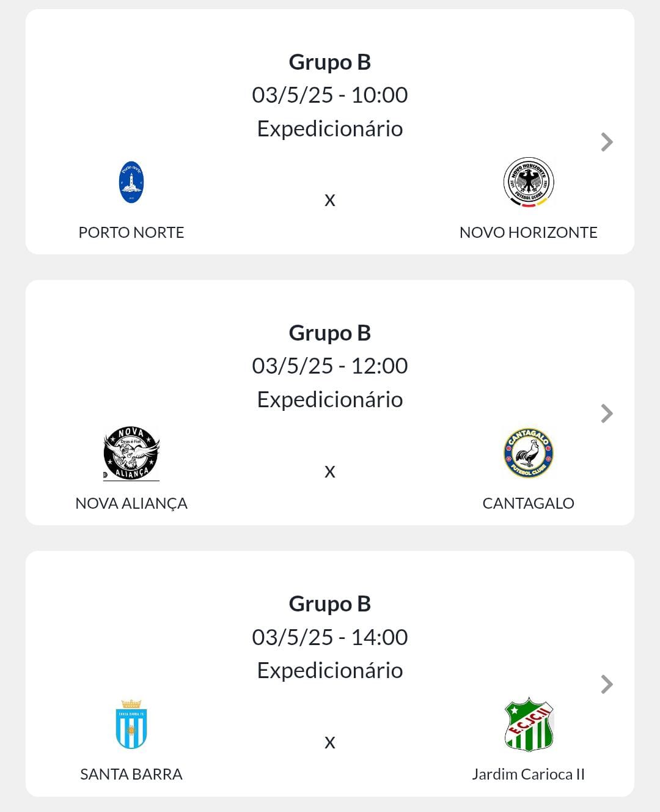660x812 pixels.
Task: Select the NOVO HORIZONTE team name
Action: 529,232
